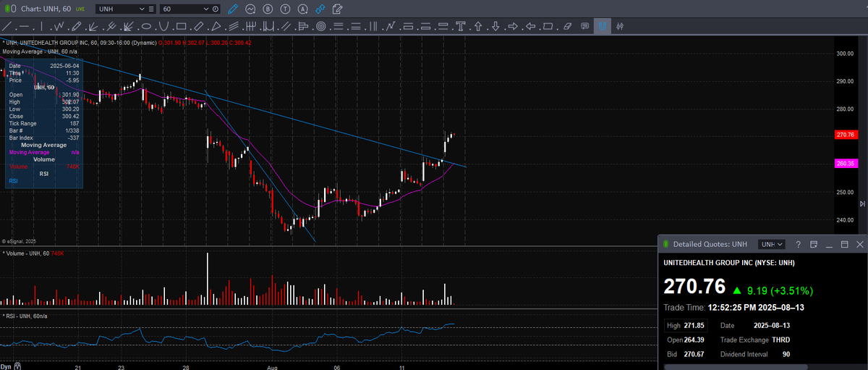Select the eraser tool
This screenshot has width=868, height=370.
coord(567,27)
